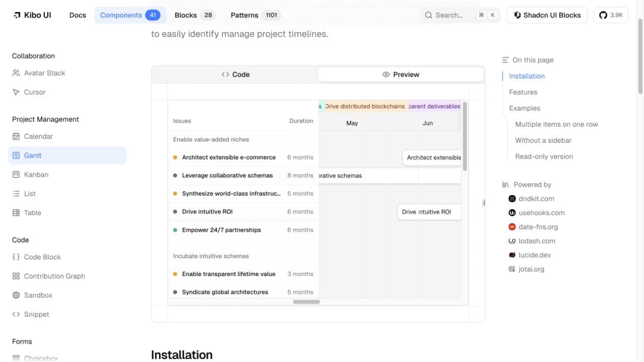Viewport: 644px width, 362px height.
Task: Go to Features in page outline
Action: pyautogui.click(x=523, y=92)
